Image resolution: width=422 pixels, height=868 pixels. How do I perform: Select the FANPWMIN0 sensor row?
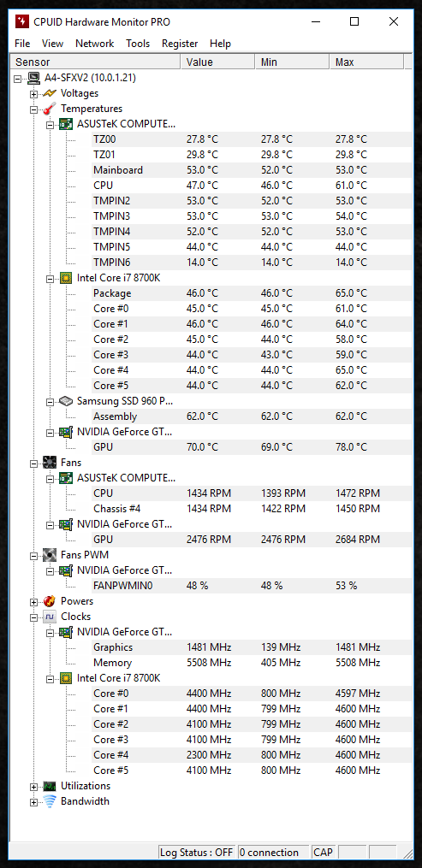click(252, 586)
